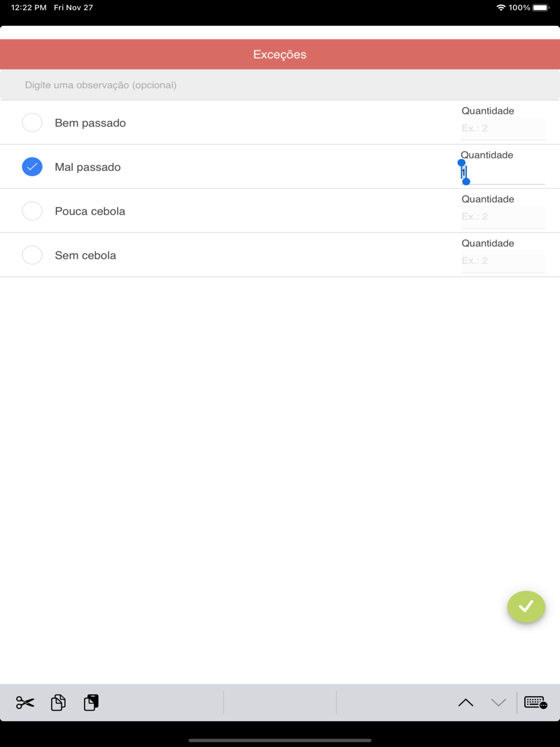Tap the copy icon in keyboard toolbar

(58, 702)
